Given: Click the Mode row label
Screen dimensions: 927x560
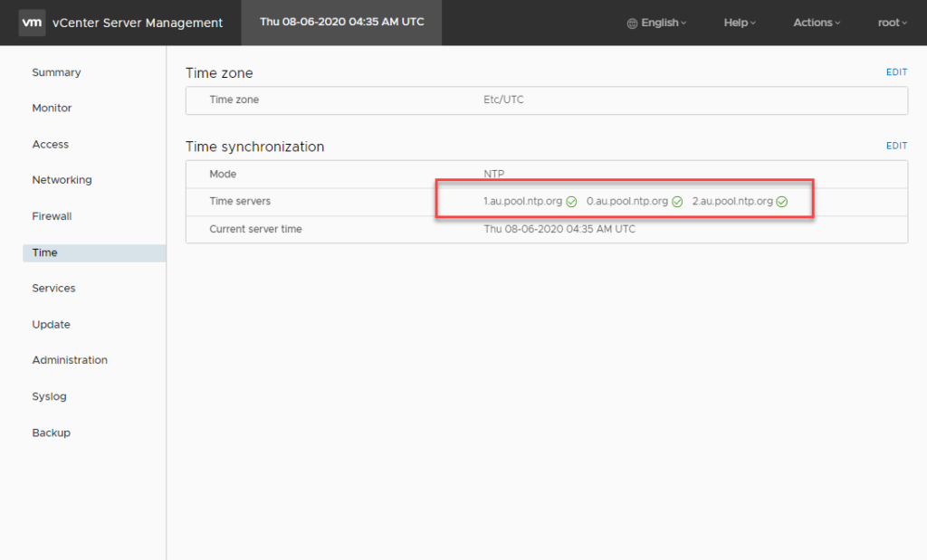Looking at the screenshot, I should coord(223,174).
